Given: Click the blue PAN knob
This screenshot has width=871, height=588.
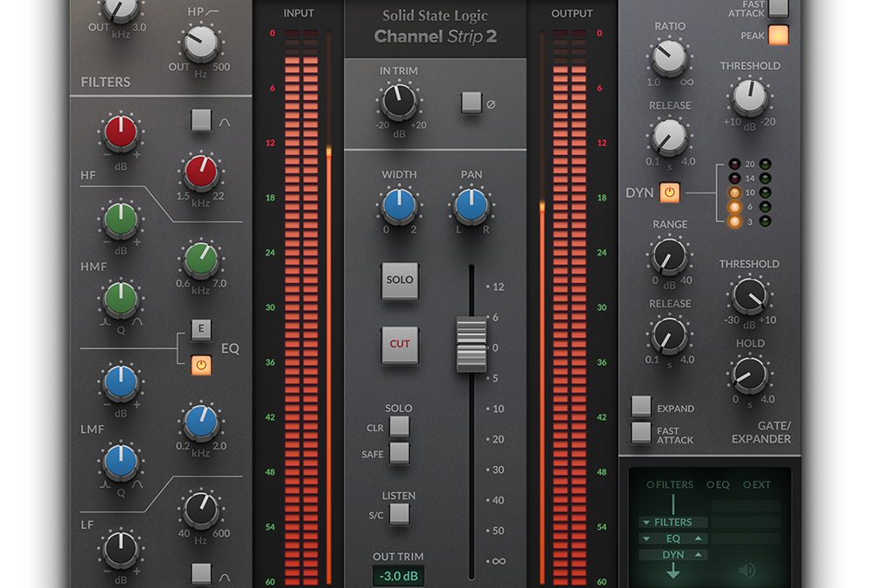Looking at the screenshot, I should (x=471, y=206).
